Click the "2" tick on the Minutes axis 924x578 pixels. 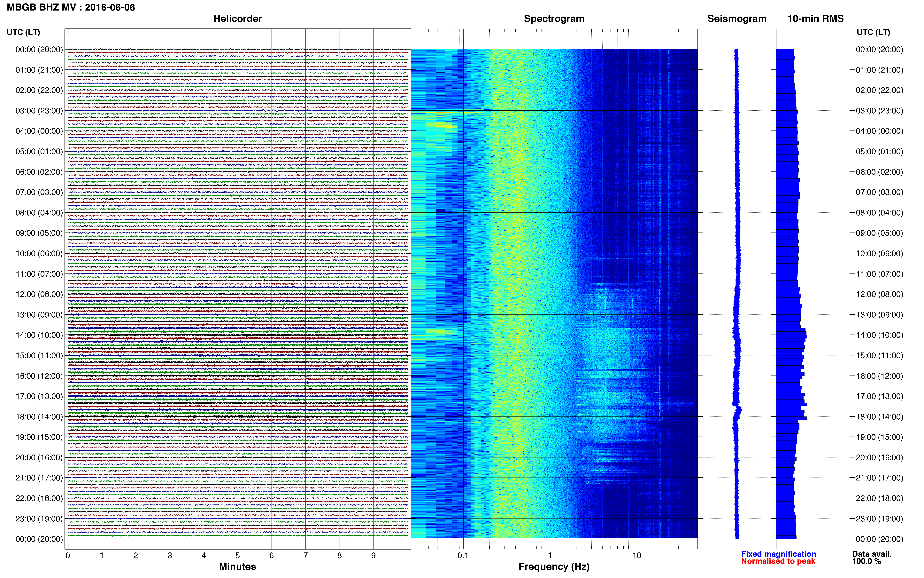[136, 555]
